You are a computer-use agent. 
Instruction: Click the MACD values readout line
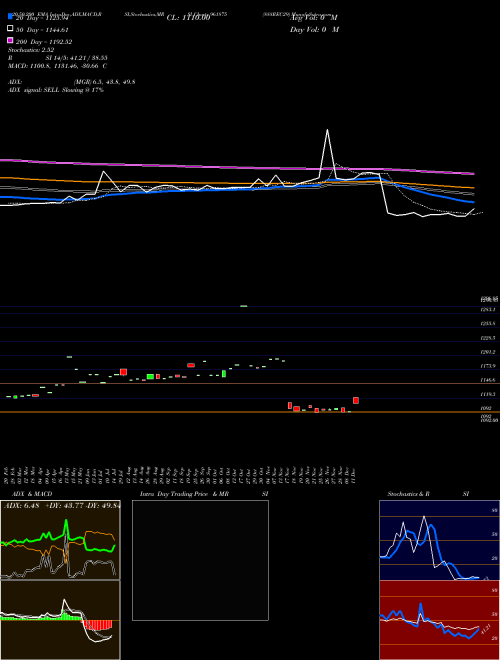pyautogui.click(x=57, y=66)
